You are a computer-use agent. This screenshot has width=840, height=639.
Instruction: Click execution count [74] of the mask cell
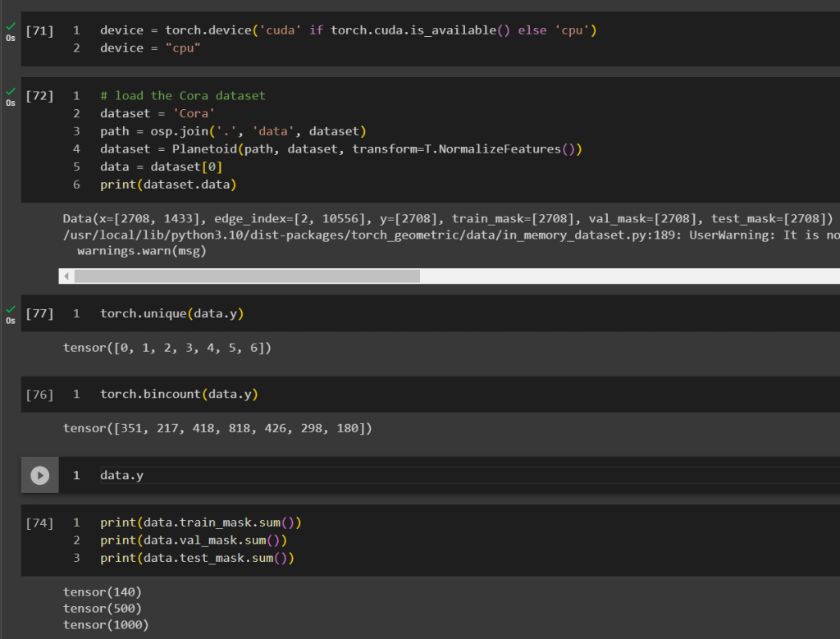pyautogui.click(x=39, y=523)
